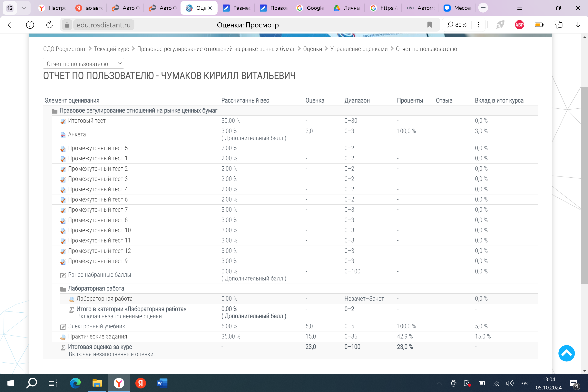Open browser downloads icon

577,25
